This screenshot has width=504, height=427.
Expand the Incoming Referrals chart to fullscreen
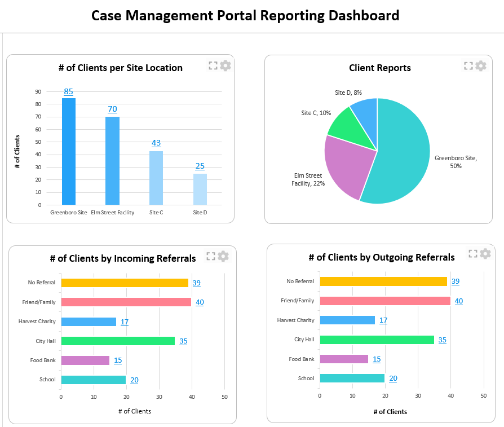(211, 256)
